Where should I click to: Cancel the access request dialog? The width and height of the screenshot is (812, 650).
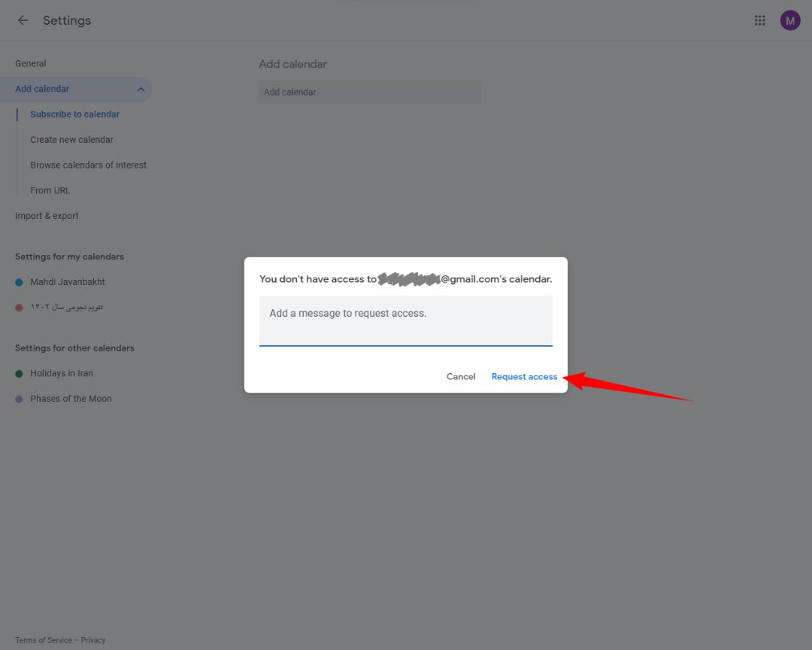[x=461, y=377]
